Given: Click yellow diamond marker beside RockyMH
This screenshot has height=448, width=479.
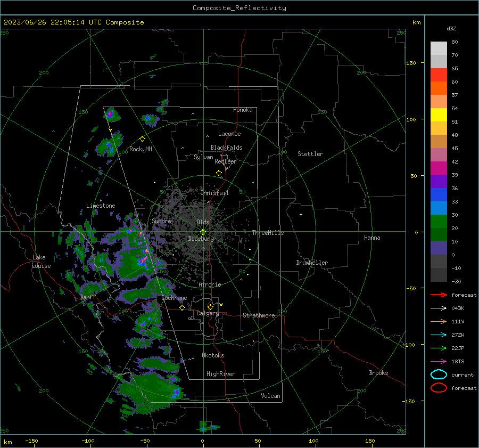Looking at the screenshot, I should (x=142, y=139).
